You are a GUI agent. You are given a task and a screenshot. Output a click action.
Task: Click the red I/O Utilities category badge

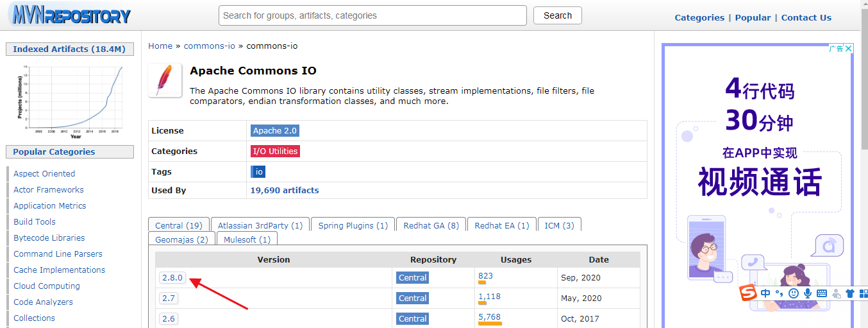click(x=275, y=151)
